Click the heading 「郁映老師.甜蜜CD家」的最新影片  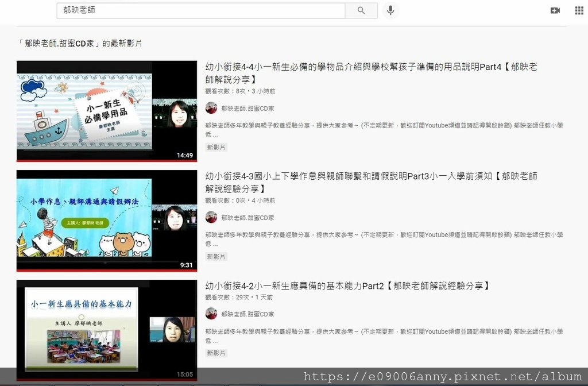pyautogui.click(x=80, y=44)
